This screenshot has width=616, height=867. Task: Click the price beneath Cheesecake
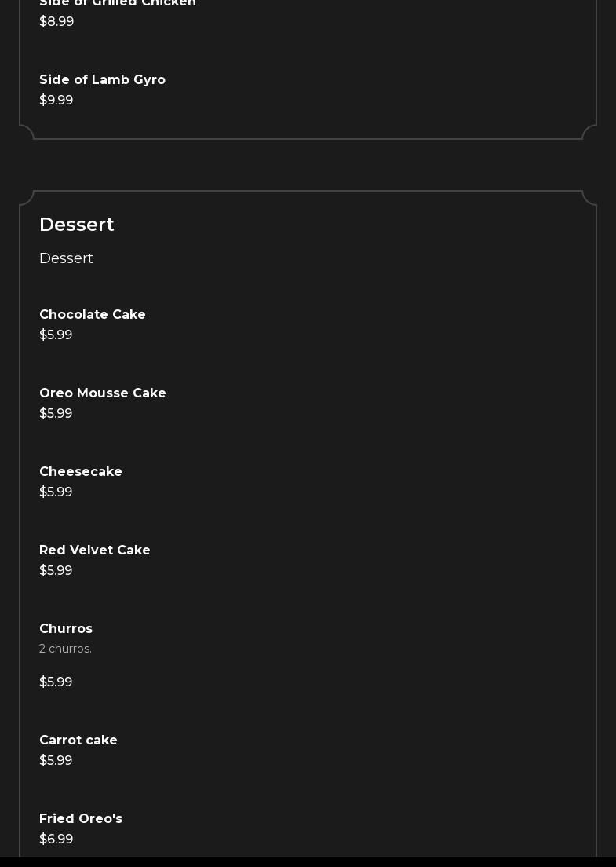[56, 492]
